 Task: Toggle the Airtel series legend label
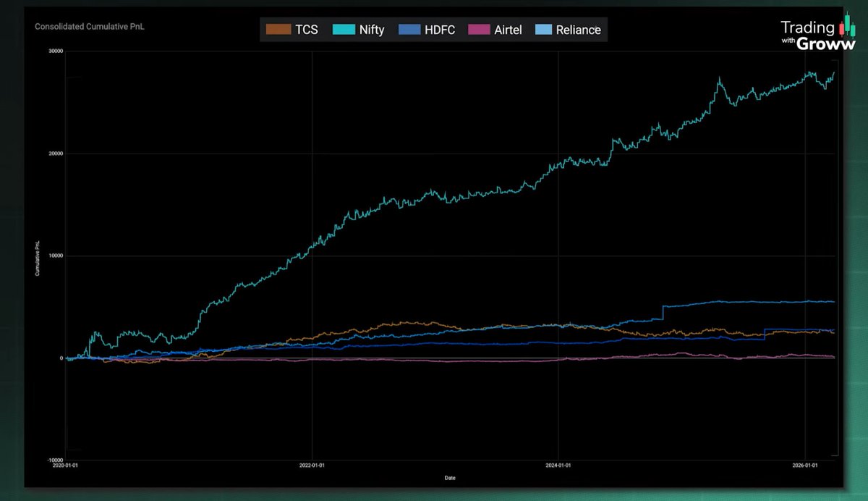[x=509, y=30]
